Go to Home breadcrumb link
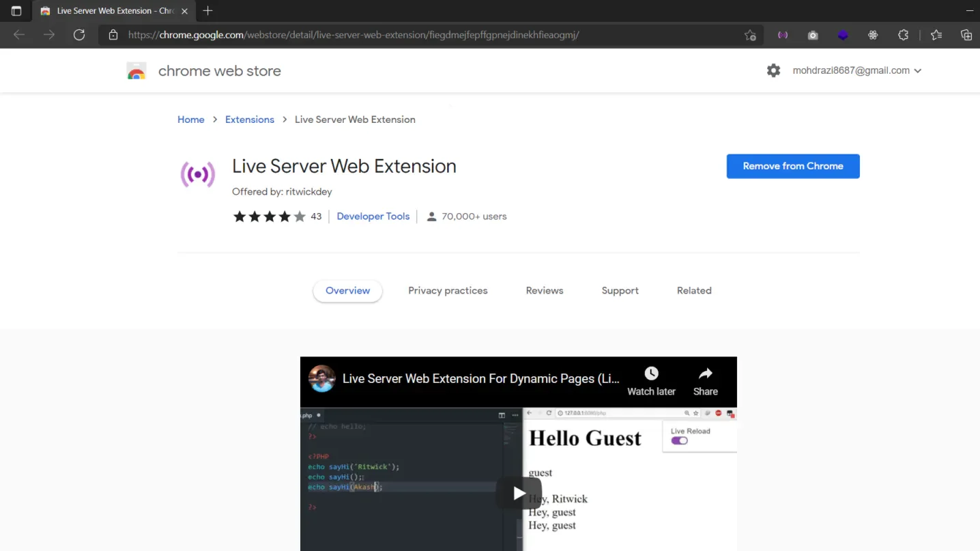Viewport: 980px width, 551px height. coord(191,119)
